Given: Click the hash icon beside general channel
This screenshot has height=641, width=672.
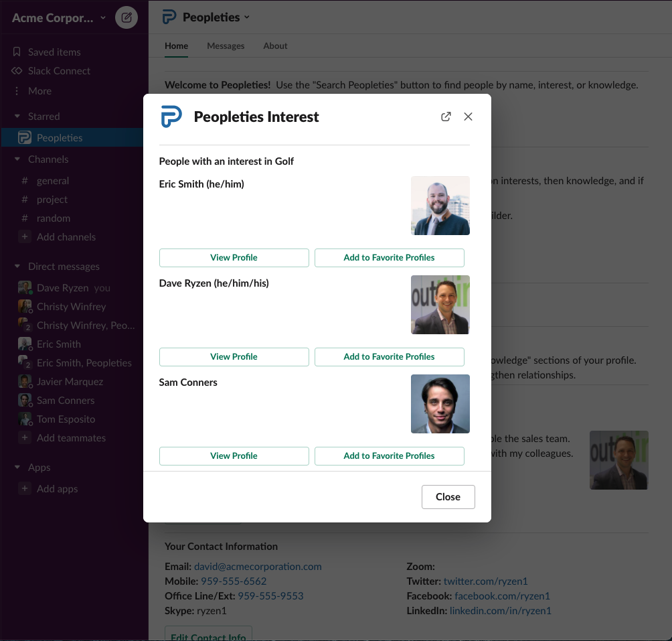Looking at the screenshot, I should pos(25,180).
